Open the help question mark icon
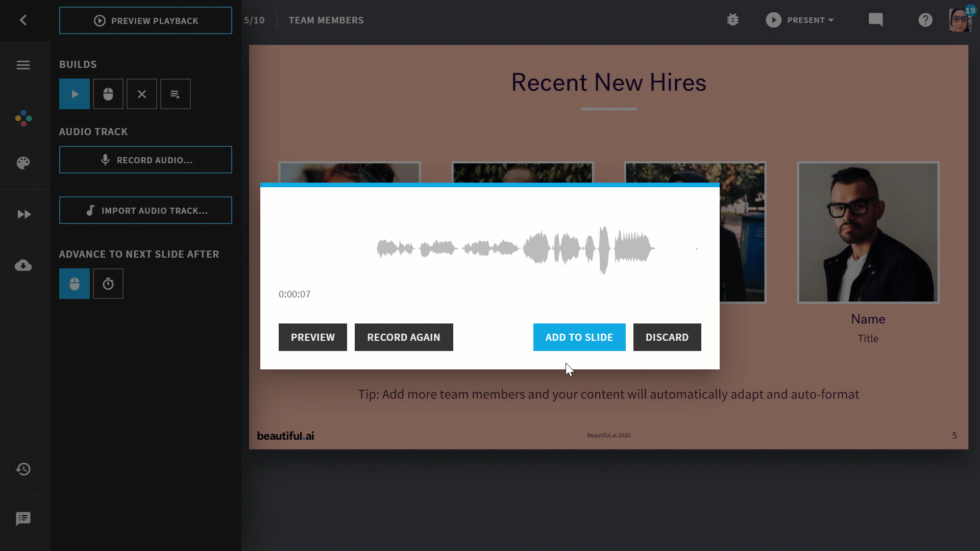Image resolution: width=980 pixels, height=551 pixels. pos(925,20)
